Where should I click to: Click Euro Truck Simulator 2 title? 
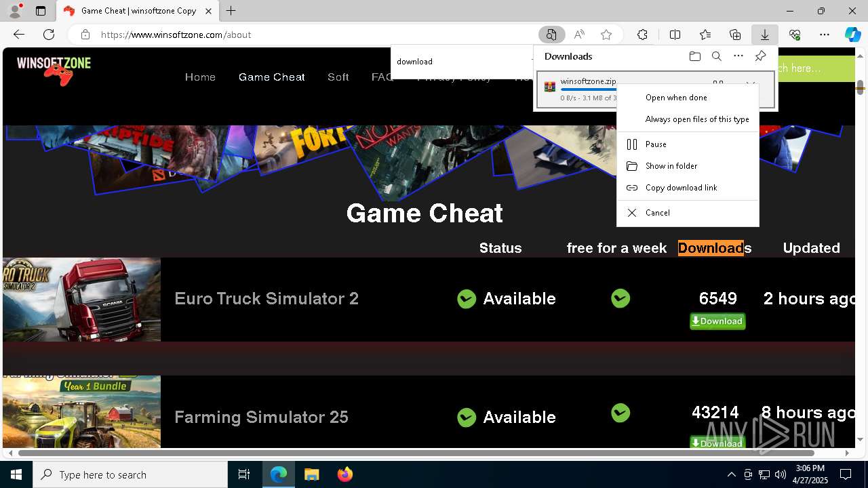point(267,299)
